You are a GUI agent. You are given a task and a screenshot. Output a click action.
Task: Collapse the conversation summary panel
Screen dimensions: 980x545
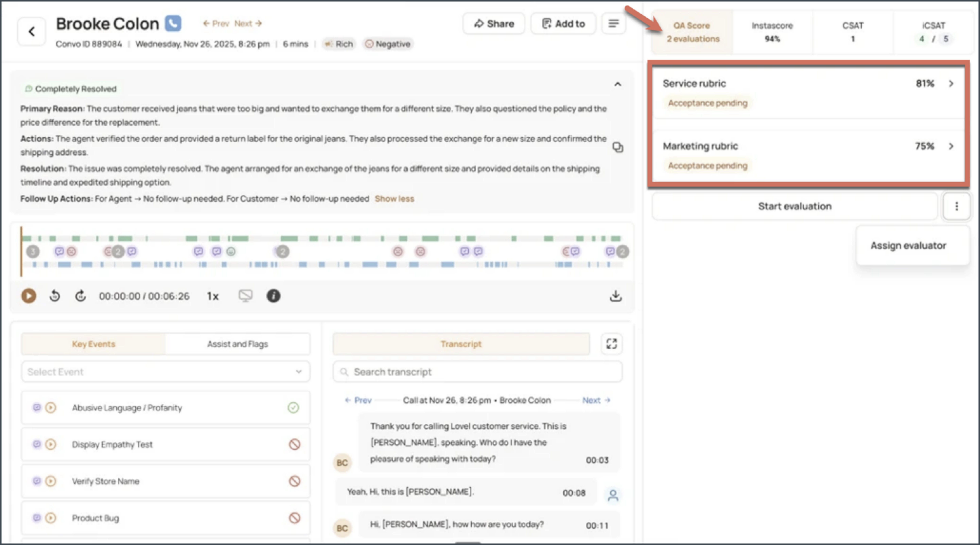617,84
